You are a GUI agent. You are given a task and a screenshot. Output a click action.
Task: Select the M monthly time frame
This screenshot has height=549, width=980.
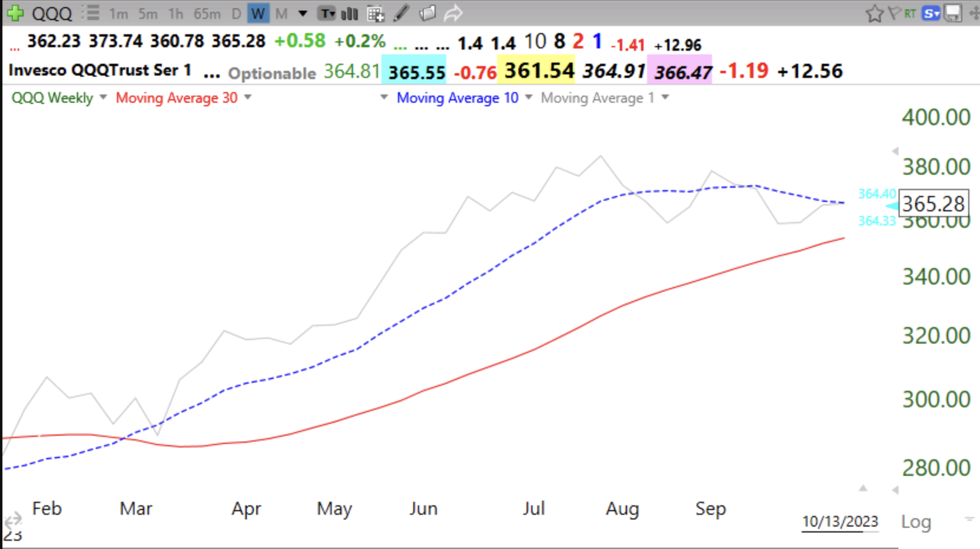(x=281, y=14)
